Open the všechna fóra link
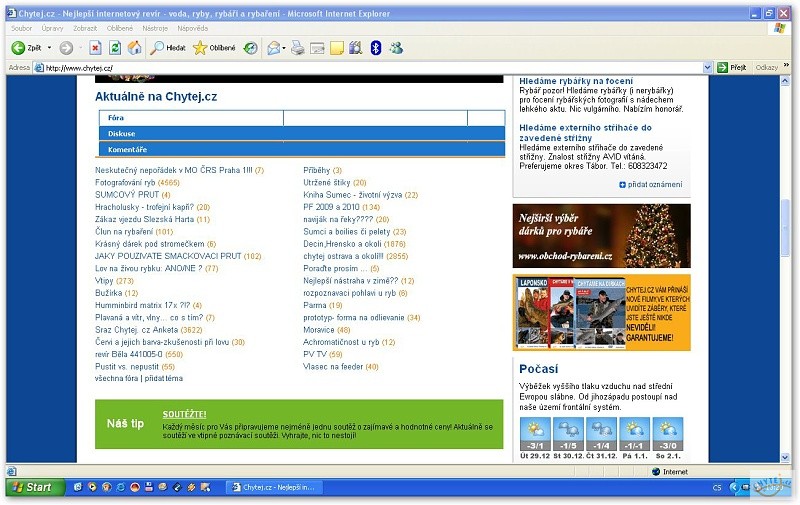 (x=116, y=378)
